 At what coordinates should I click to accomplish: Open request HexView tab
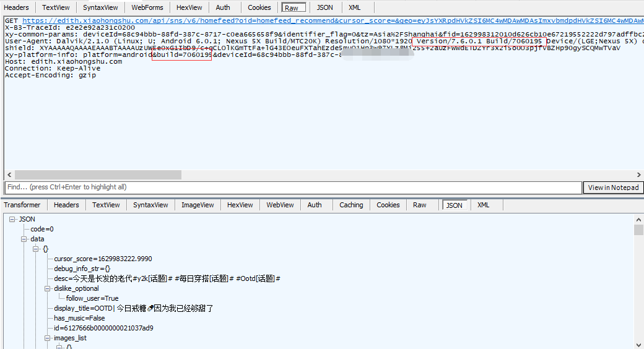pos(189,7)
